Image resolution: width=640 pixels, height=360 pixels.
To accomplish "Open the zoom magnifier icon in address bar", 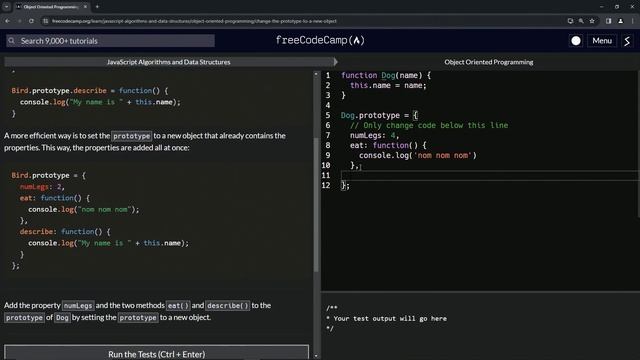I will (x=581, y=21).
